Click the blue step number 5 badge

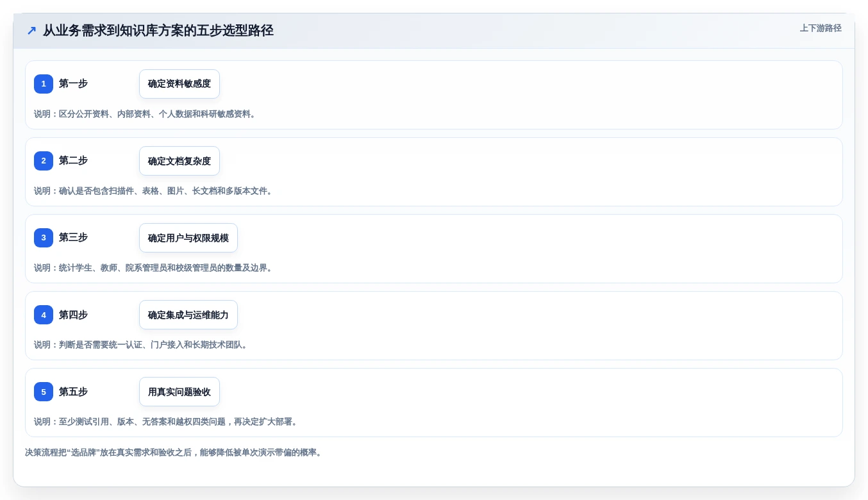tap(44, 392)
